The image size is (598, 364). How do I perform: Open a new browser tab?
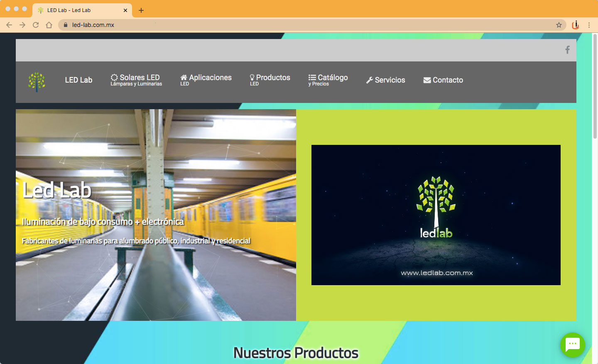click(141, 10)
